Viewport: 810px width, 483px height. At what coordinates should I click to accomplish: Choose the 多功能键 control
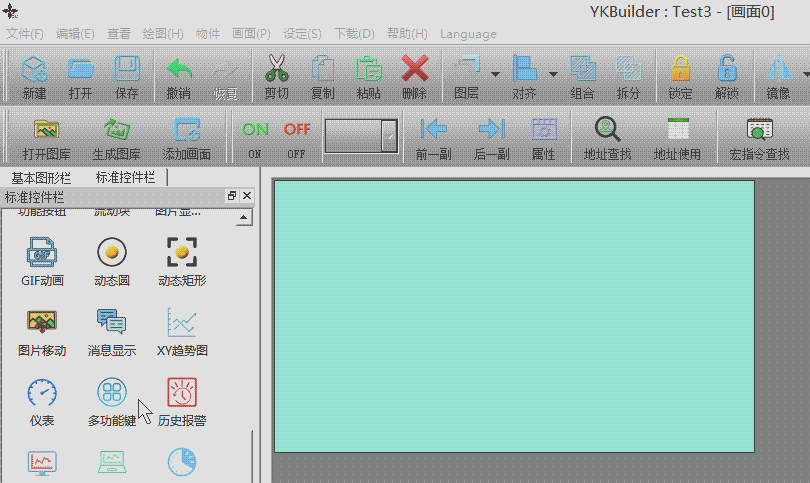pos(111,392)
